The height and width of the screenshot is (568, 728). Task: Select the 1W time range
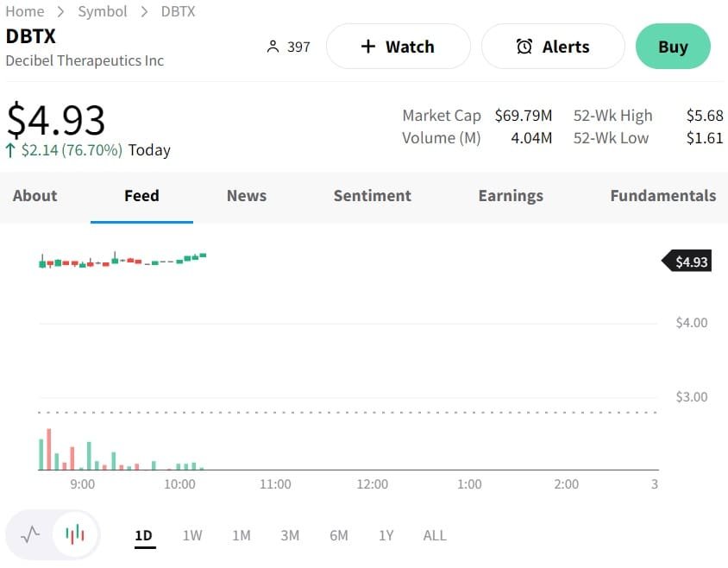click(x=192, y=535)
